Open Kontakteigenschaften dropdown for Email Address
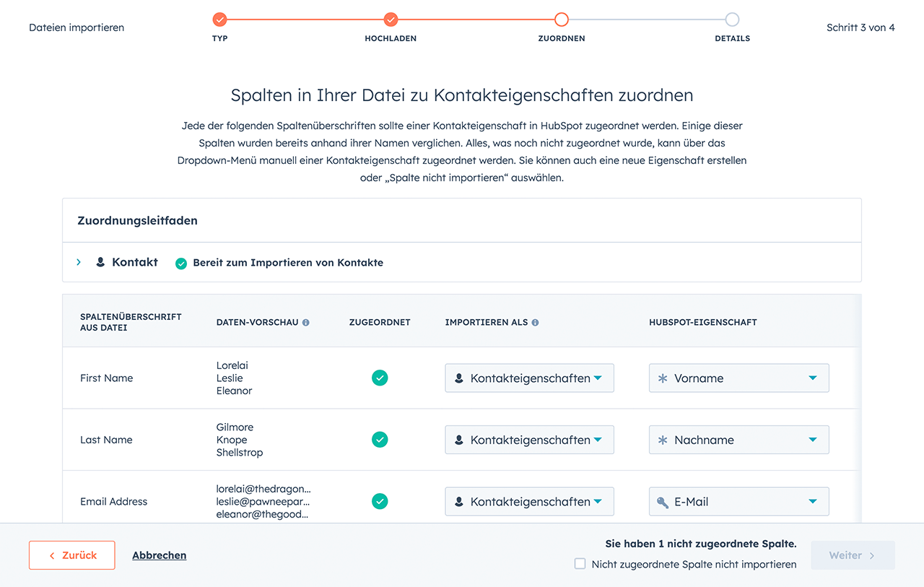The height and width of the screenshot is (587, 924). tap(529, 502)
